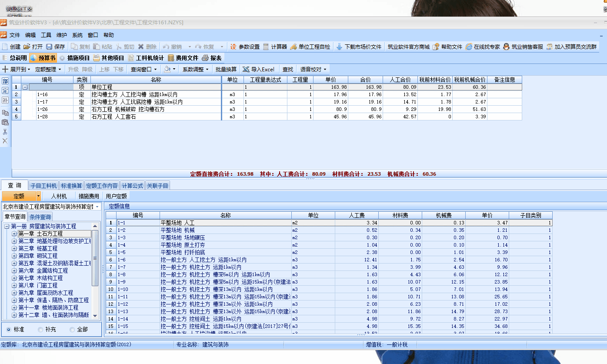
Task: Click the scissors cut icon in left sidebar
Action: (x=5, y=131)
